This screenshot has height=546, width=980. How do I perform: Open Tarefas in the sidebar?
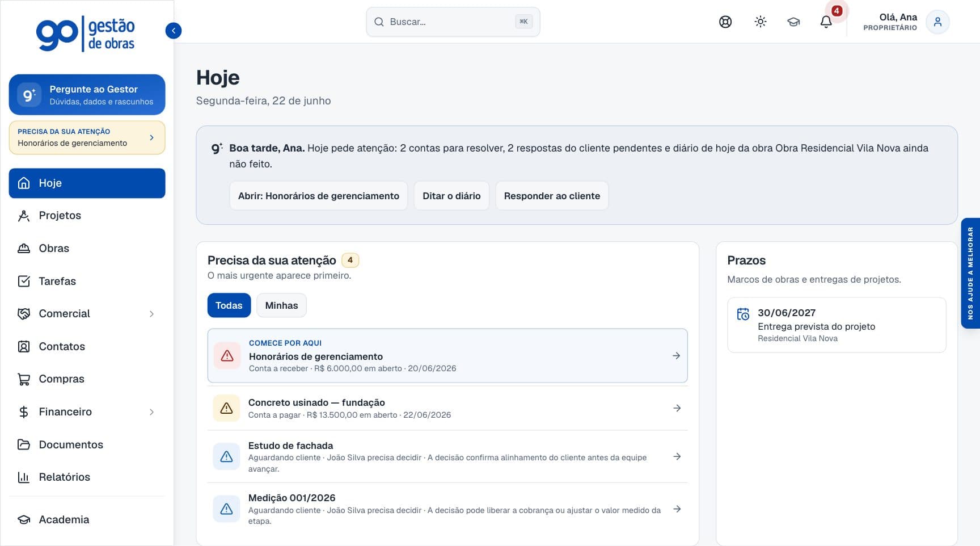point(87,281)
